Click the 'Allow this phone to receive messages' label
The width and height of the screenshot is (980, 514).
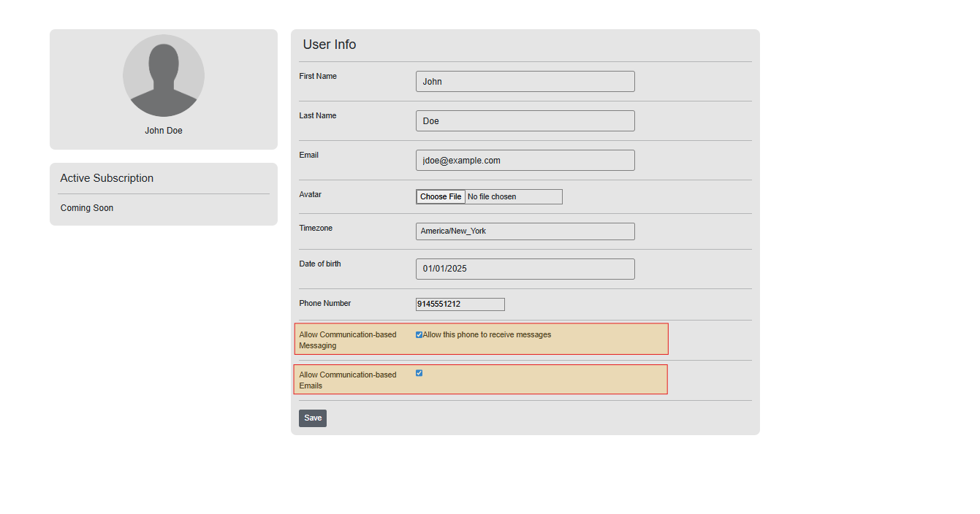point(487,335)
